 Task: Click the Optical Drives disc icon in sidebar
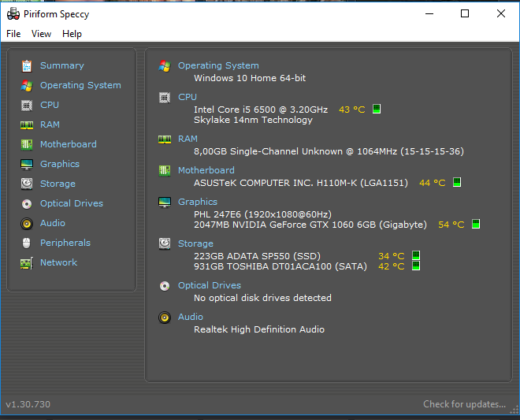(27, 203)
